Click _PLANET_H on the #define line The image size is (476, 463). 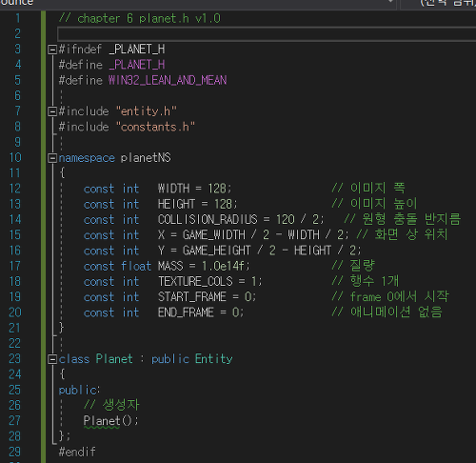pos(137,65)
